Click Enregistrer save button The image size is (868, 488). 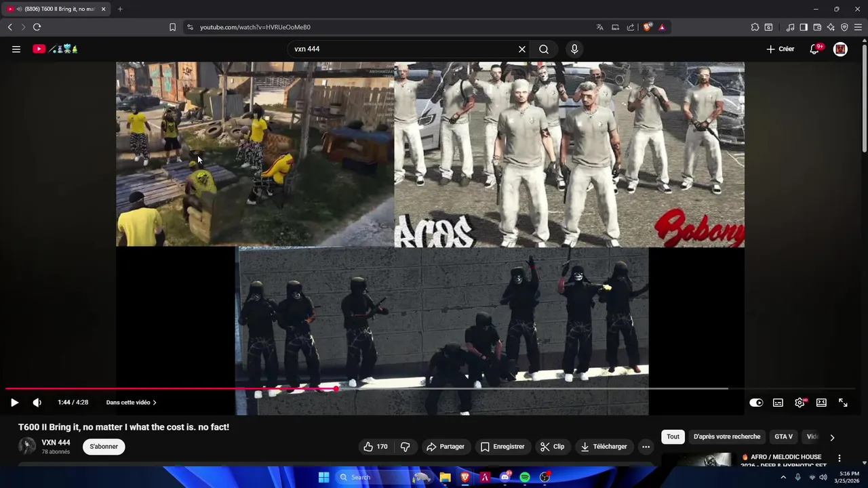[502, 447]
